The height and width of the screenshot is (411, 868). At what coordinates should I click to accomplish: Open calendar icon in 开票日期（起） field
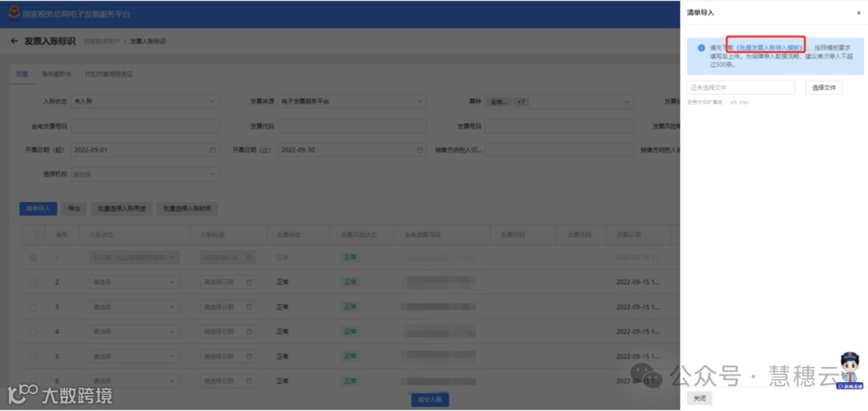(x=212, y=150)
